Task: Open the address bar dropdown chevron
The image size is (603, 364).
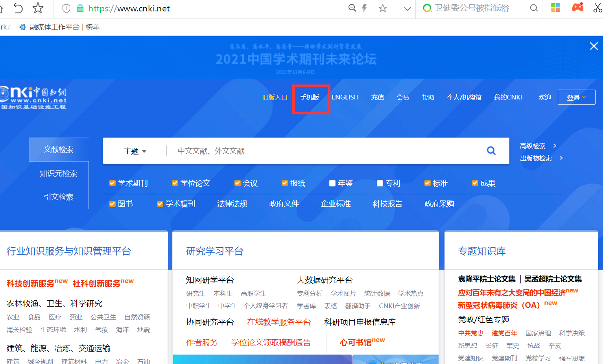Action: 408,9
